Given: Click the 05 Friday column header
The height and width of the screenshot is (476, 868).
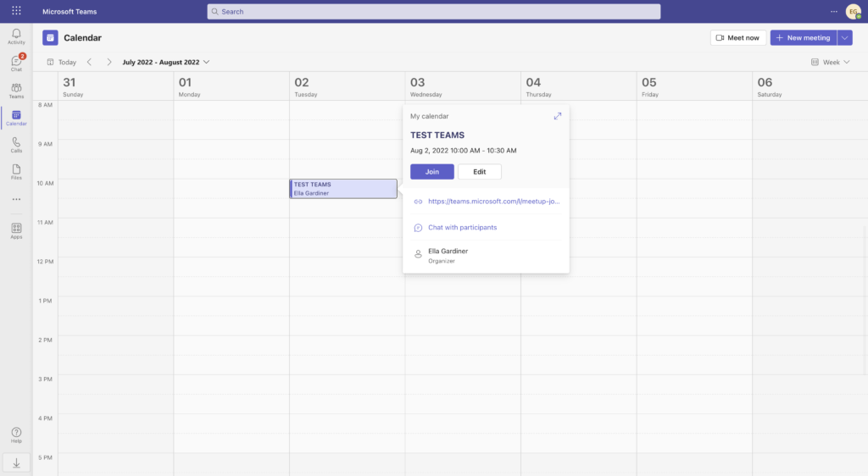Looking at the screenshot, I should [694, 86].
